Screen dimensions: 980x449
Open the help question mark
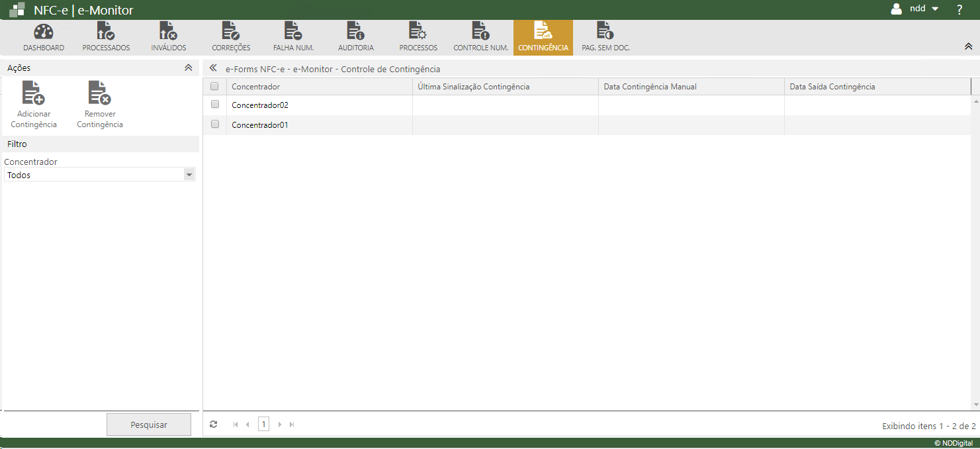point(959,10)
